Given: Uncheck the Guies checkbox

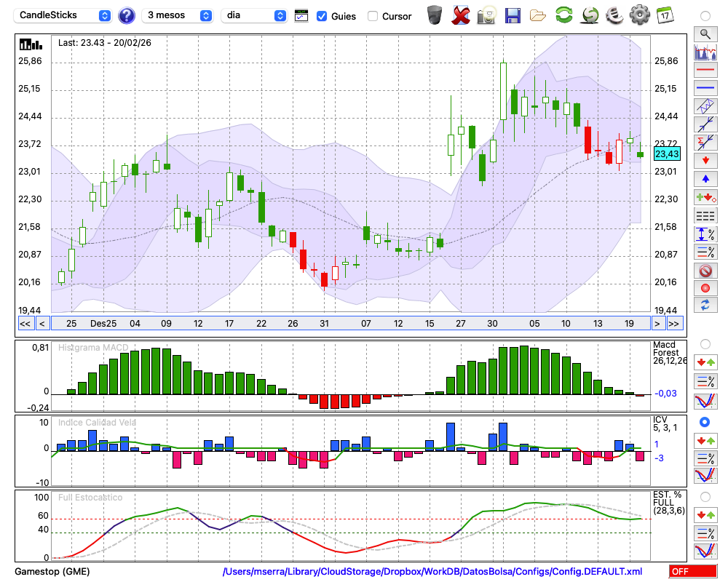Looking at the screenshot, I should [322, 16].
